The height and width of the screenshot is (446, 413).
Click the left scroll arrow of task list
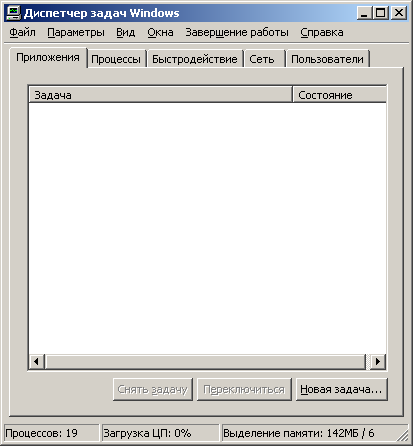pos(37,362)
